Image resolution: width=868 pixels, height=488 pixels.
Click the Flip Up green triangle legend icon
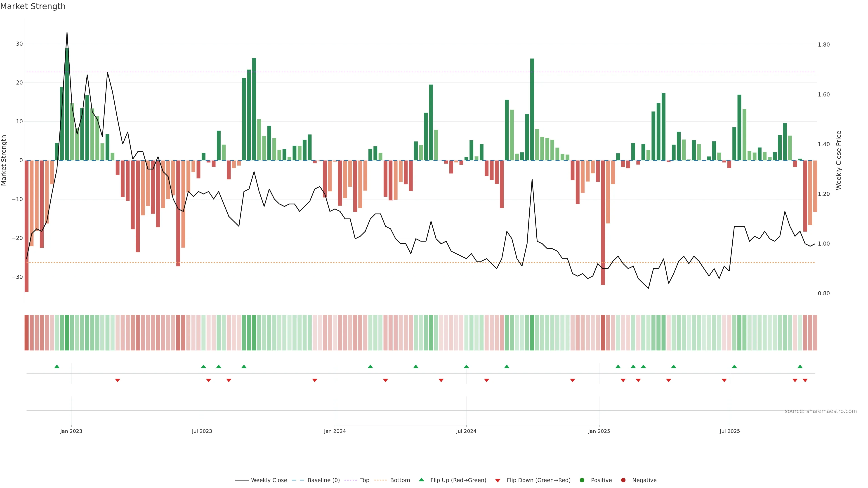coord(421,480)
